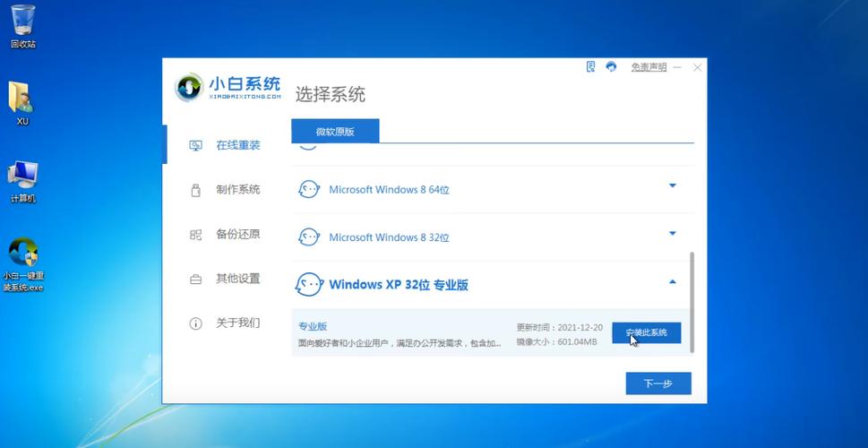
Task: Click the 制作系统 USB drive icon
Action: coord(195,190)
